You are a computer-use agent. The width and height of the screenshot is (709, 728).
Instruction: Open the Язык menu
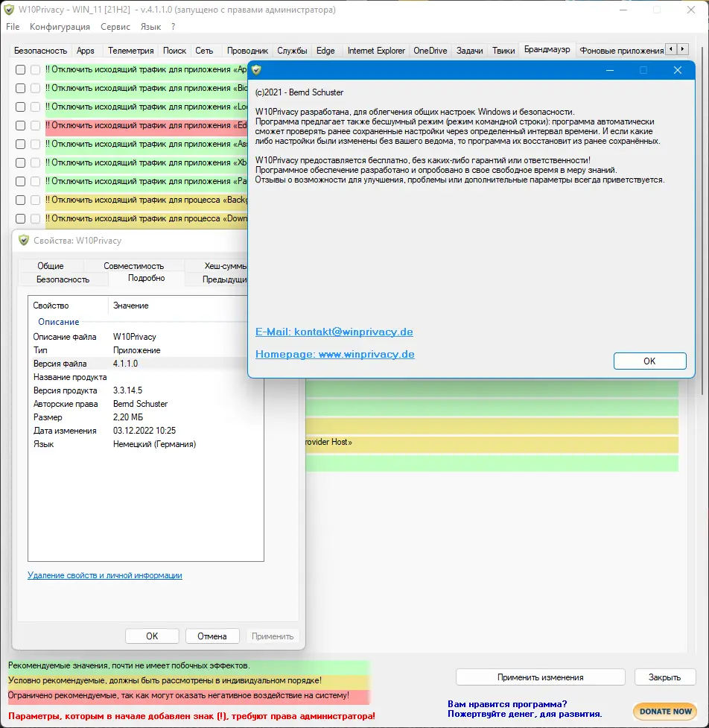coord(150,27)
